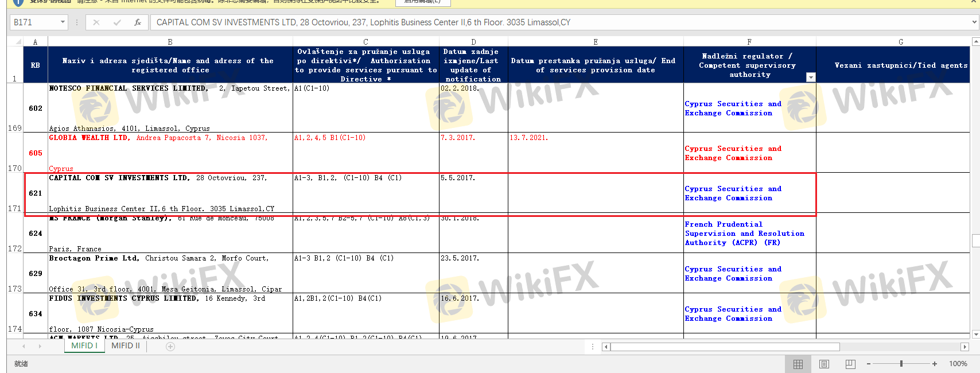Screen dimensions: 980x373
Task: Select column B header
Action: pos(170,42)
